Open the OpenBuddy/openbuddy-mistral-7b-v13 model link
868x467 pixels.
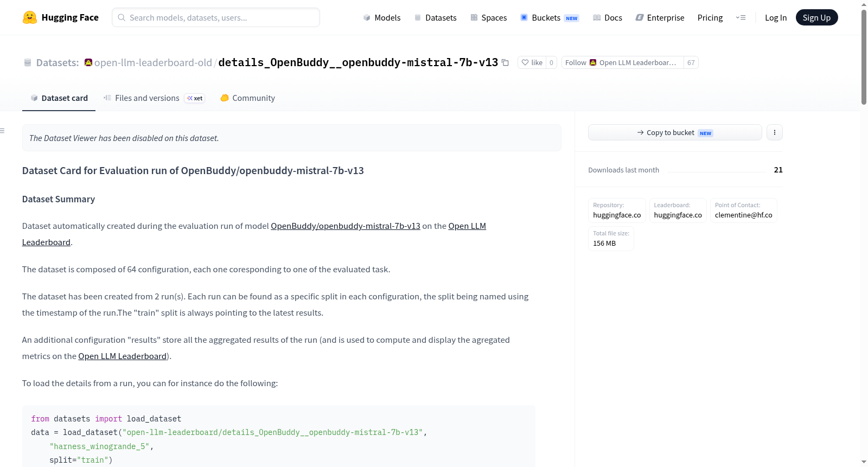pyautogui.click(x=346, y=226)
